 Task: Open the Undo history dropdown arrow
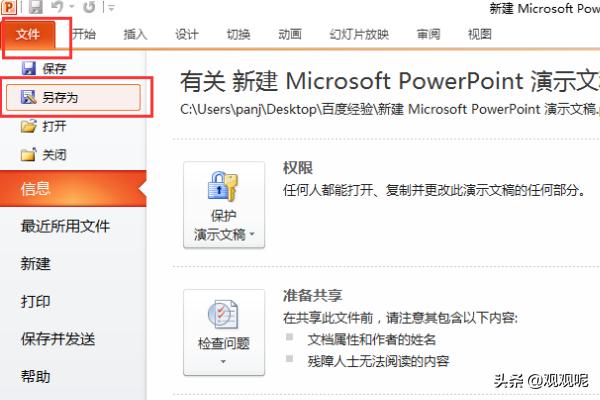(72, 7)
